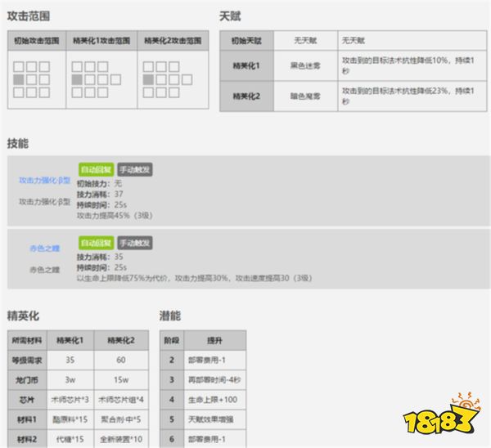Select the 龙门币 row label
491x448 pixels.
coord(25,380)
